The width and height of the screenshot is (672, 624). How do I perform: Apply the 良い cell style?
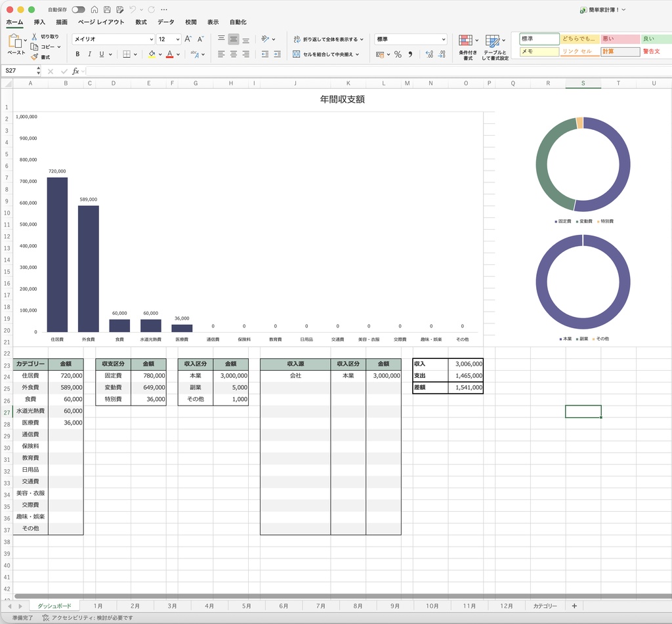click(x=653, y=38)
